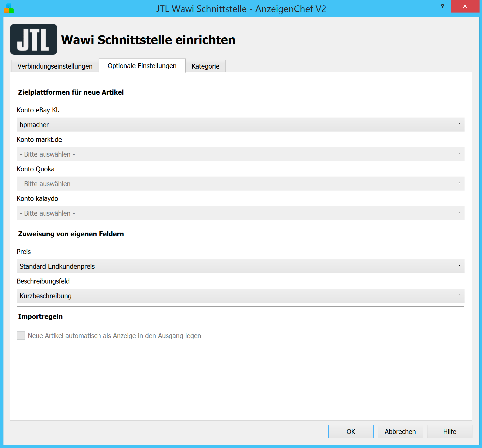Click the 'Konto kalaydo' label

coord(37,198)
